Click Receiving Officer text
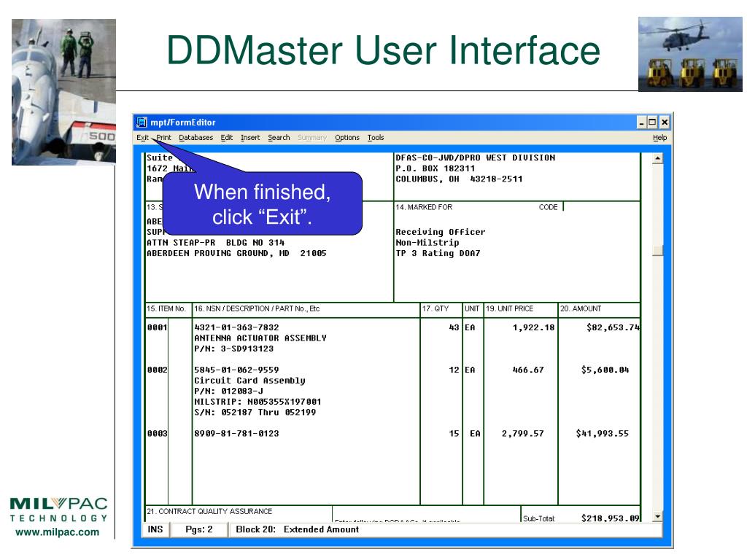Image resolution: width=747 pixels, height=560 pixels. (441, 232)
